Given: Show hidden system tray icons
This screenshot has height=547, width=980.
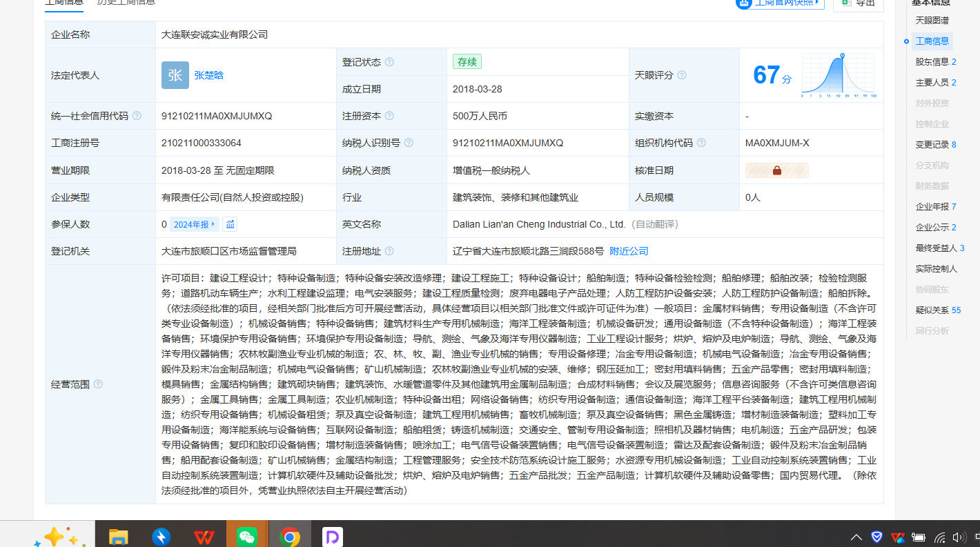Looking at the screenshot, I should click(x=856, y=537).
